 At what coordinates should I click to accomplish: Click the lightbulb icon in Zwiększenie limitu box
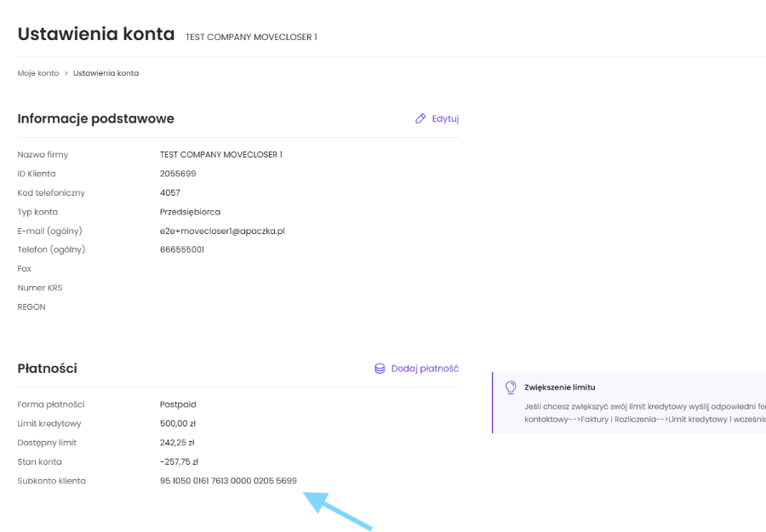[511, 387]
